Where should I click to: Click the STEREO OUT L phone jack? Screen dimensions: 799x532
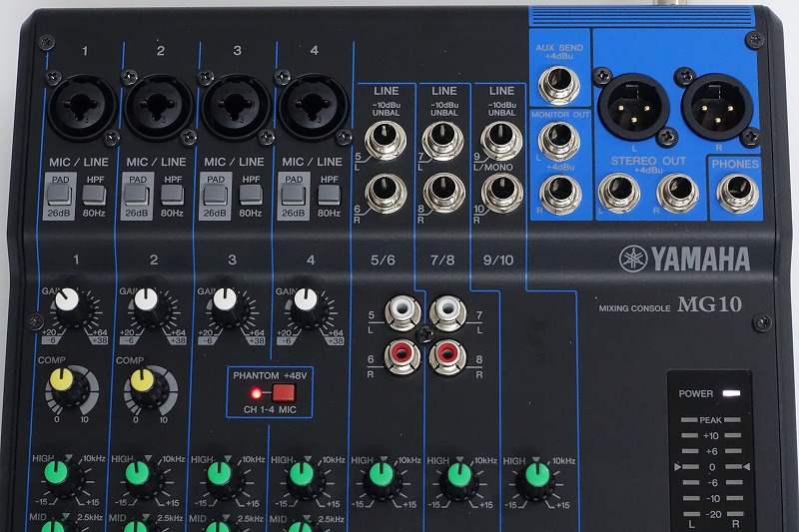coord(619,193)
